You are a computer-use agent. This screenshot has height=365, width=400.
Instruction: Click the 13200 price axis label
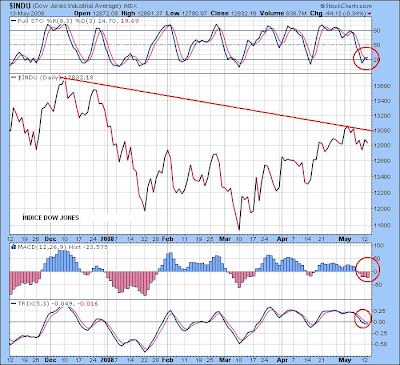382,116
